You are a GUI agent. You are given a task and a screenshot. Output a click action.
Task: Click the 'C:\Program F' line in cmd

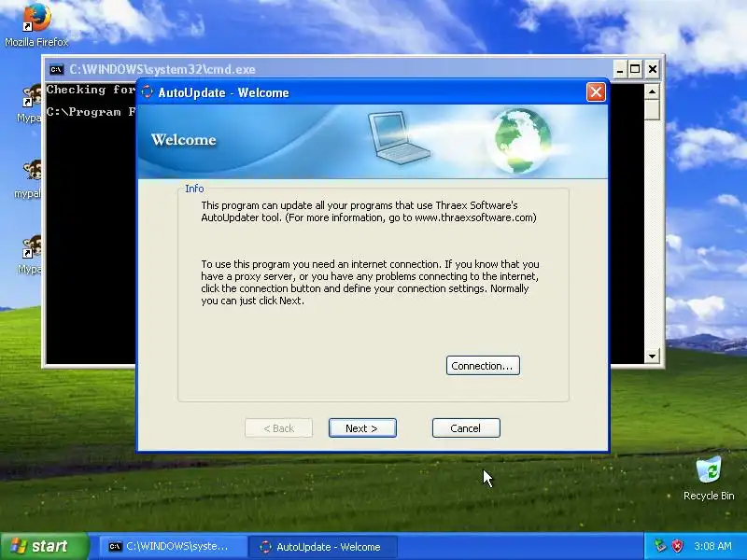(x=91, y=112)
